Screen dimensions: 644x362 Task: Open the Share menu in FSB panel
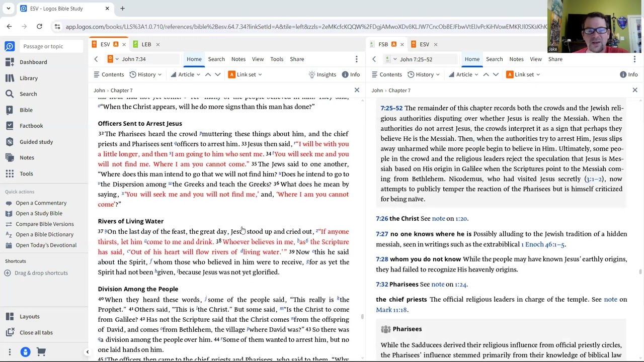click(555, 59)
